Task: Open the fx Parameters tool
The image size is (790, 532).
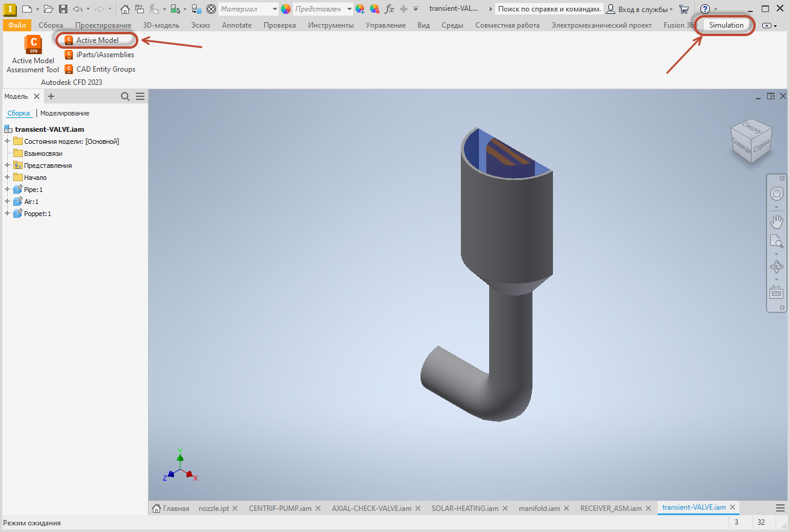Action: (x=390, y=9)
